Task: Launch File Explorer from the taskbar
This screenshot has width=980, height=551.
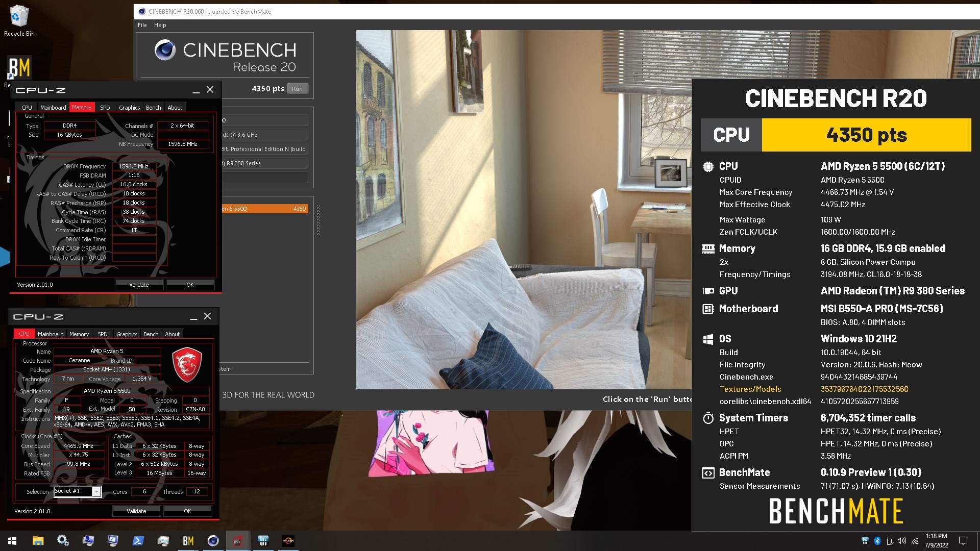Action: (x=38, y=541)
